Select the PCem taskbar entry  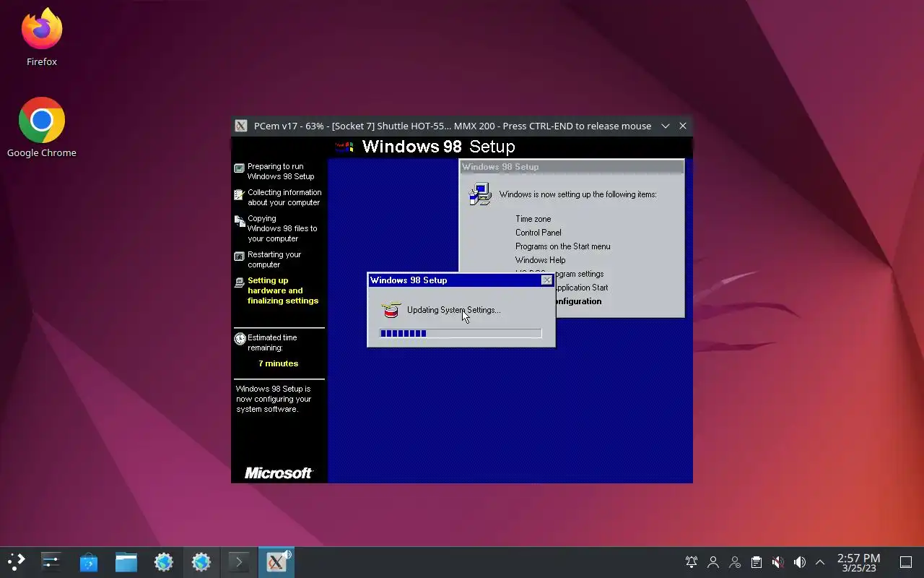tap(276, 562)
